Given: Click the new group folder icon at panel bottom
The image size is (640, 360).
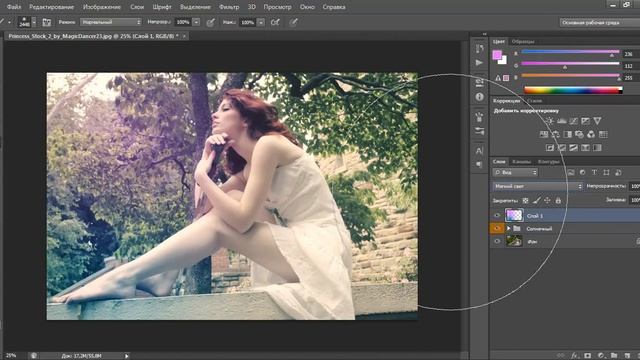Looking at the screenshot, I should point(614,356).
